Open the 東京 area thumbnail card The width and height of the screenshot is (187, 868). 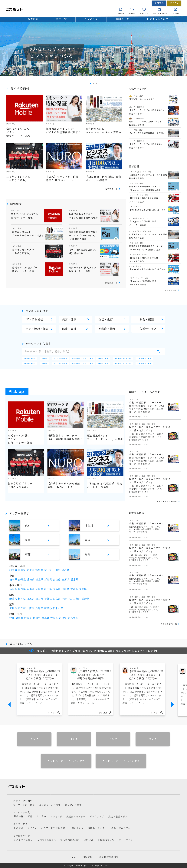(x=34, y=526)
